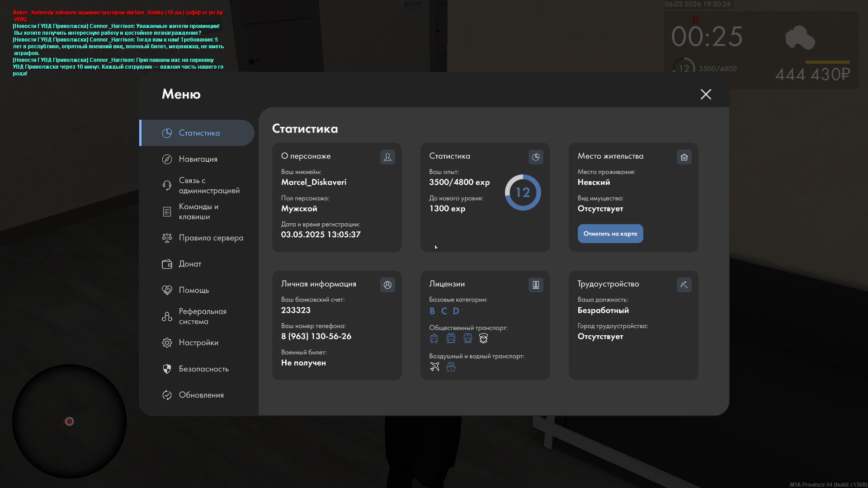Click the license category D letter
868x488 pixels.
tap(456, 311)
